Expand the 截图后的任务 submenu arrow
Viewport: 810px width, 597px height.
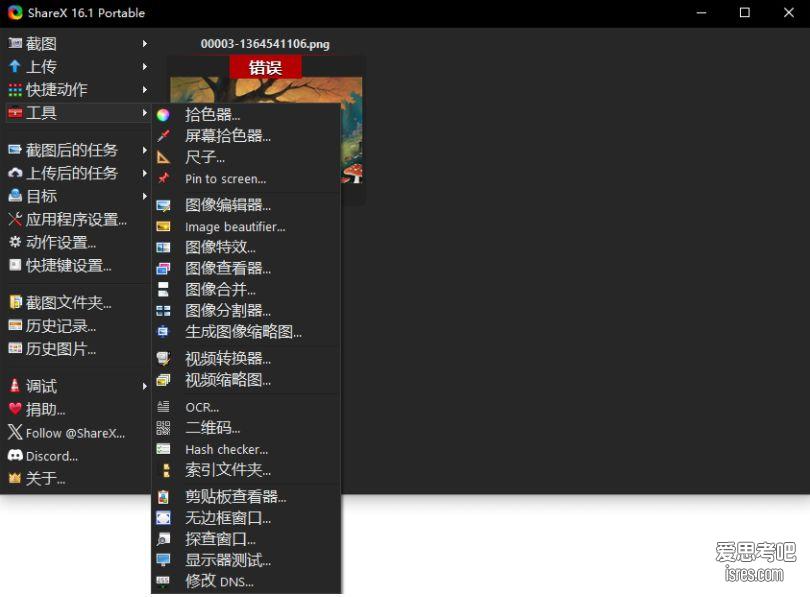145,150
